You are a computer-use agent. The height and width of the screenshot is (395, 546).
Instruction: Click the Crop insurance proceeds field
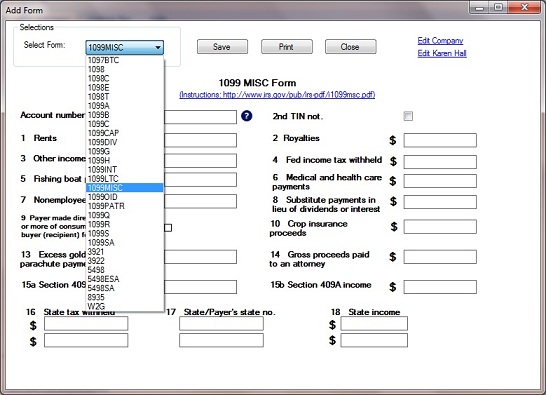(x=440, y=227)
